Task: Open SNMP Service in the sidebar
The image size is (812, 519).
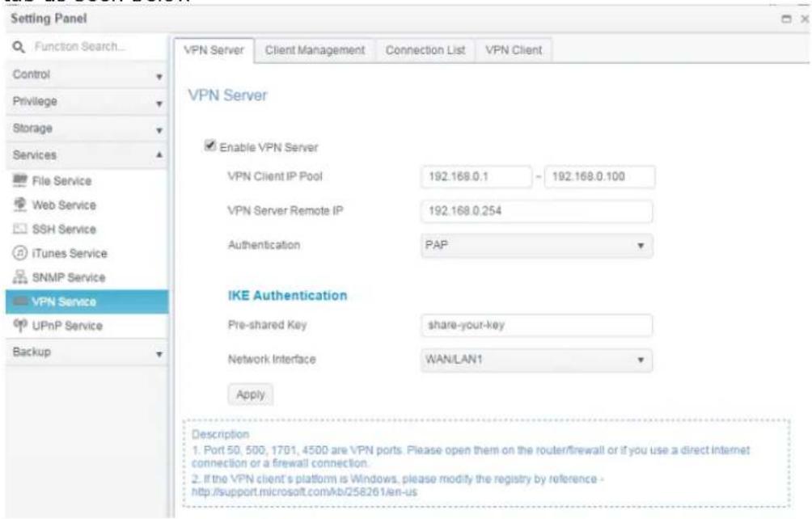Action: (87, 277)
